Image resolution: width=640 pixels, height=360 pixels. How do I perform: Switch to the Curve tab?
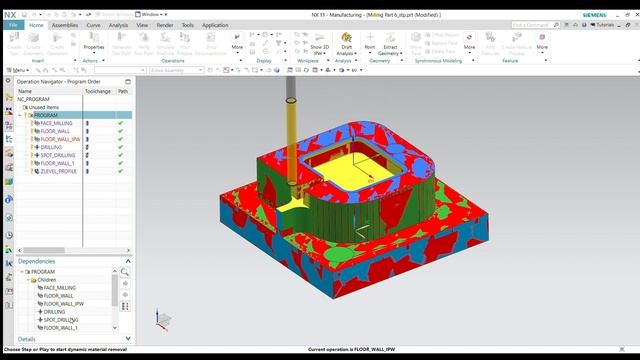pyautogui.click(x=93, y=25)
